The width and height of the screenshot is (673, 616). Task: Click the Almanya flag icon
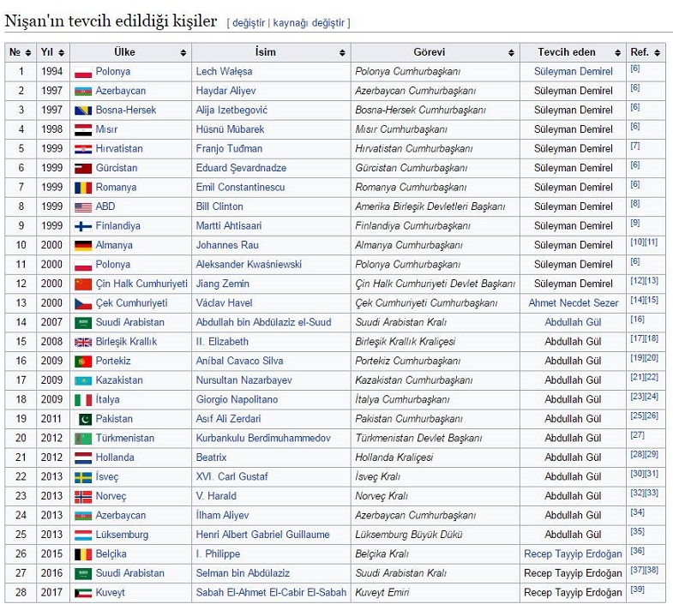click(83, 246)
